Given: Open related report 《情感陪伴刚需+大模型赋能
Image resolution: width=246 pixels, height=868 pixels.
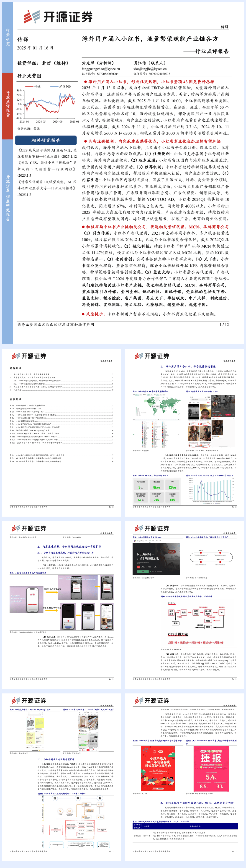Looking at the screenshot, I should (47, 188).
